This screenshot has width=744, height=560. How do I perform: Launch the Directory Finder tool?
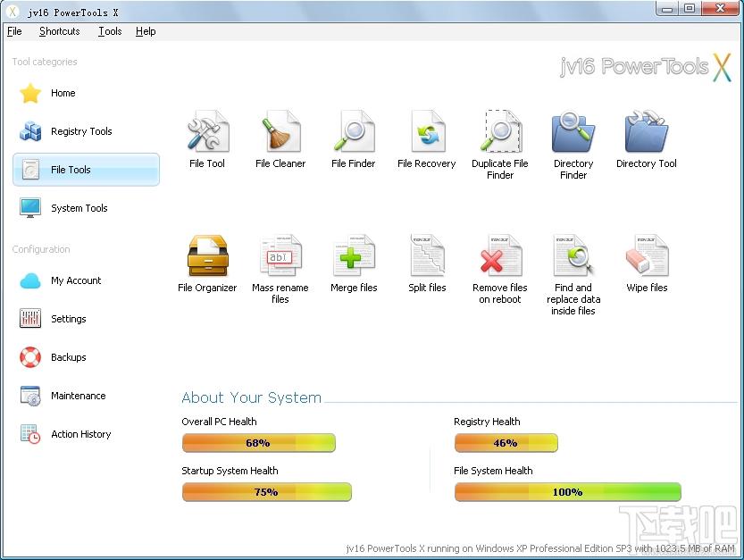coord(573,131)
